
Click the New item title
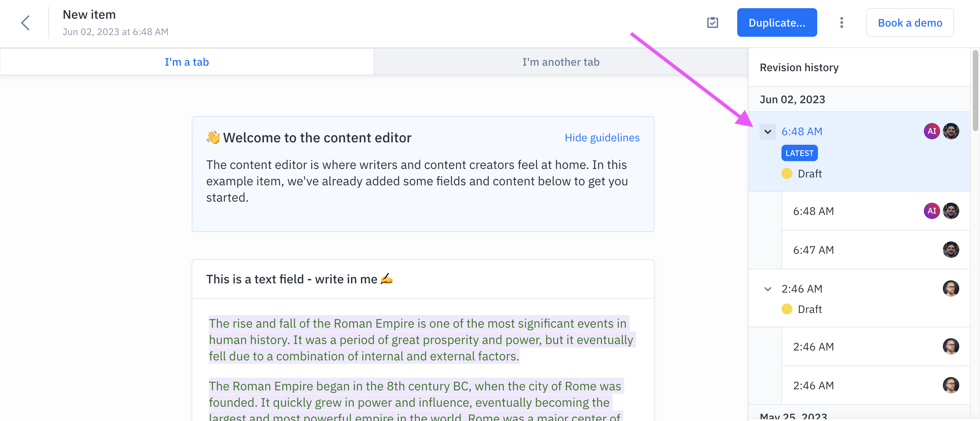tap(89, 14)
